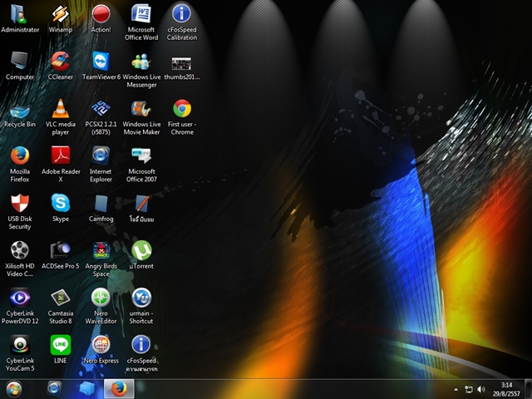
Task: Select CyberLink PowerDVD 12 icon
Action: pos(20,298)
